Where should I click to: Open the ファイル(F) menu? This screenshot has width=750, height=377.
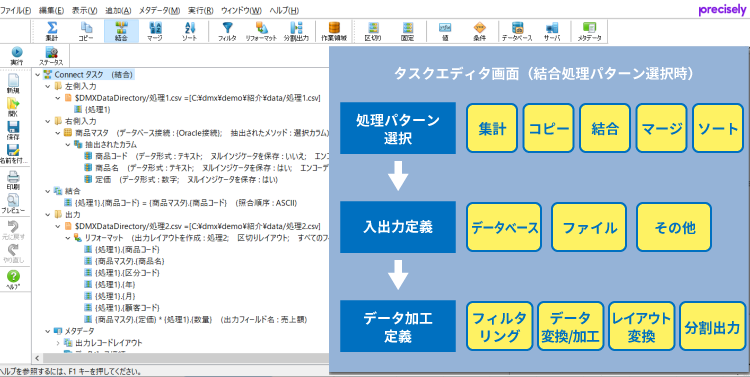coord(15,10)
